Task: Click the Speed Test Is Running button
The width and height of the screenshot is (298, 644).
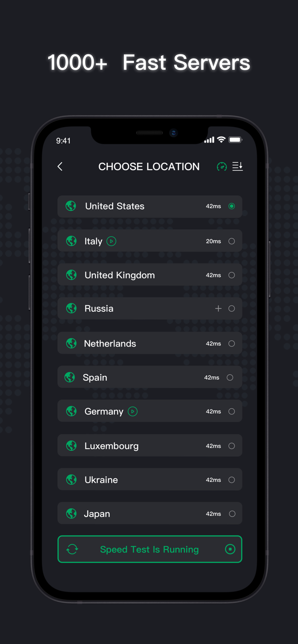Action: tap(150, 549)
